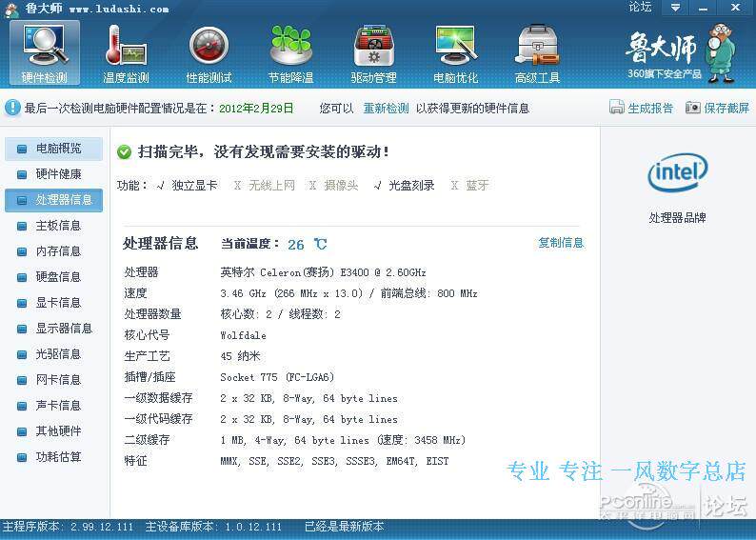Click the 生成报告 report icon
Image resolution: width=756 pixels, height=540 pixels.
pos(617,107)
